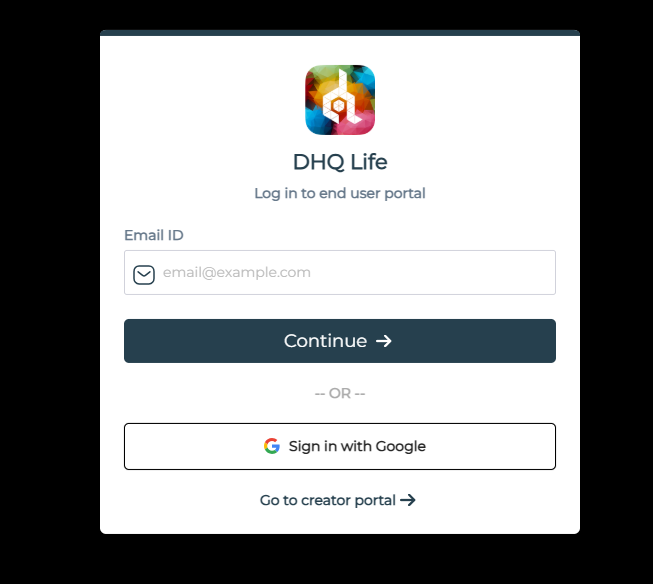The width and height of the screenshot is (653, 584).
Task: Click the dark strip atop the login card
Action: [340, 33]
